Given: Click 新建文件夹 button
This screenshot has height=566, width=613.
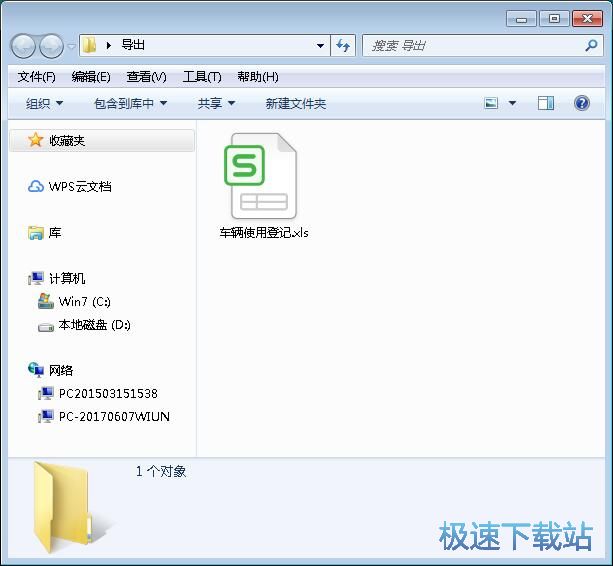Looking at the screenshot, I should point(296,104).
